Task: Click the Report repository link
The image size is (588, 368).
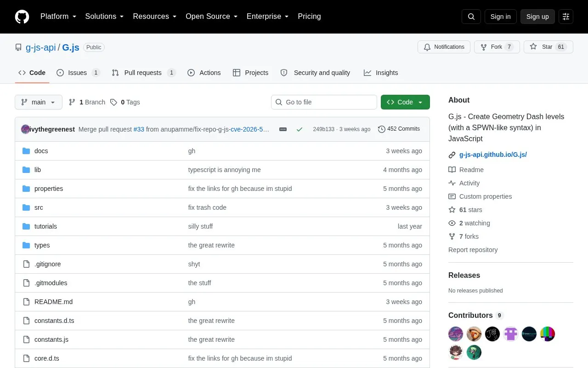Action: [473, 250]
